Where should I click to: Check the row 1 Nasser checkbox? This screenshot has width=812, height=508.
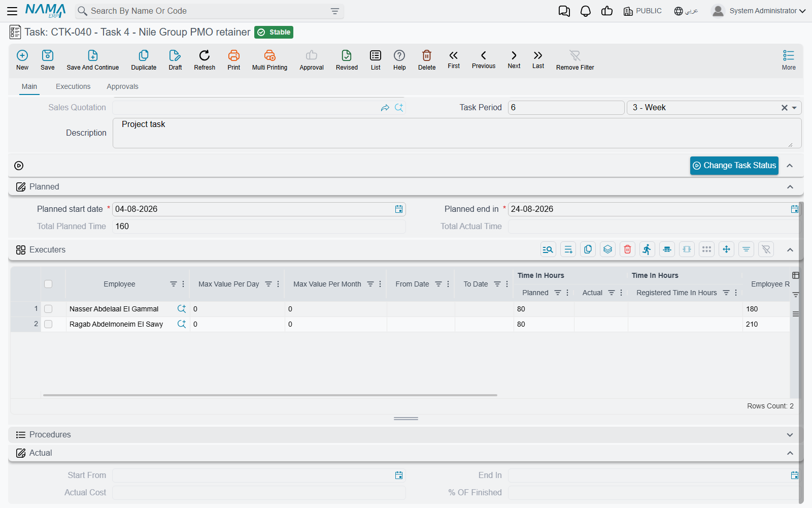click(48, 309)
